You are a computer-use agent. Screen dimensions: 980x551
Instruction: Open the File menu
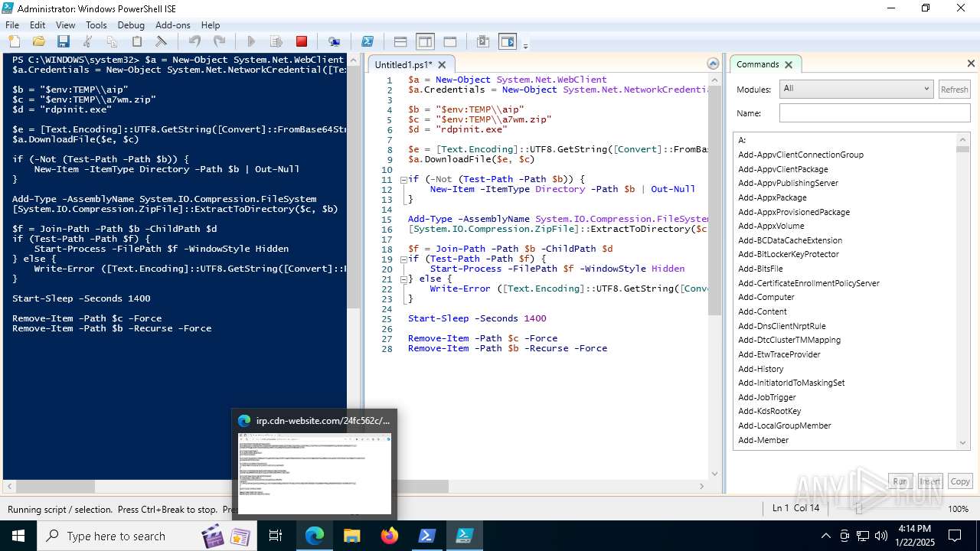(x=12, y=25)
